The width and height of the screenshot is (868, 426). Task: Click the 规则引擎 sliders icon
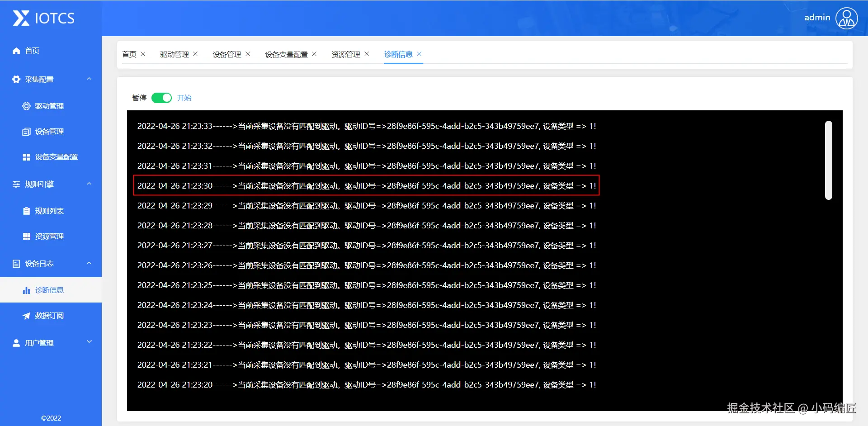[x=16, y=184]
